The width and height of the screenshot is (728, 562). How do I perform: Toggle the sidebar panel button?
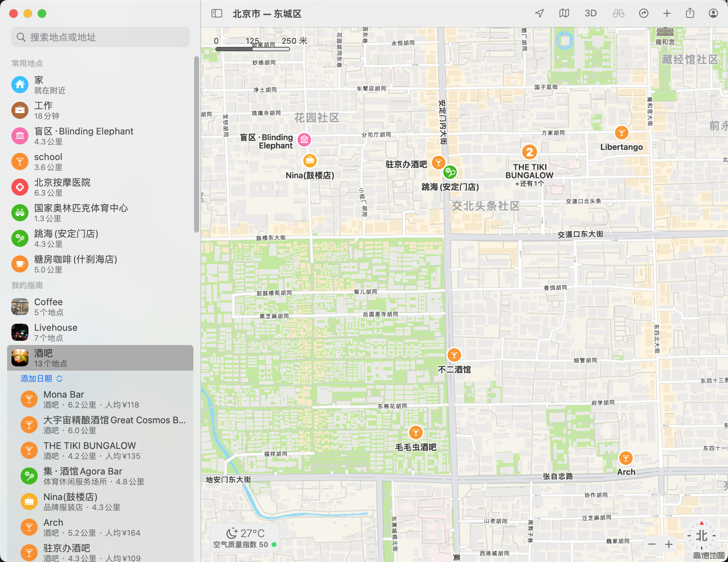click(216, 14)
